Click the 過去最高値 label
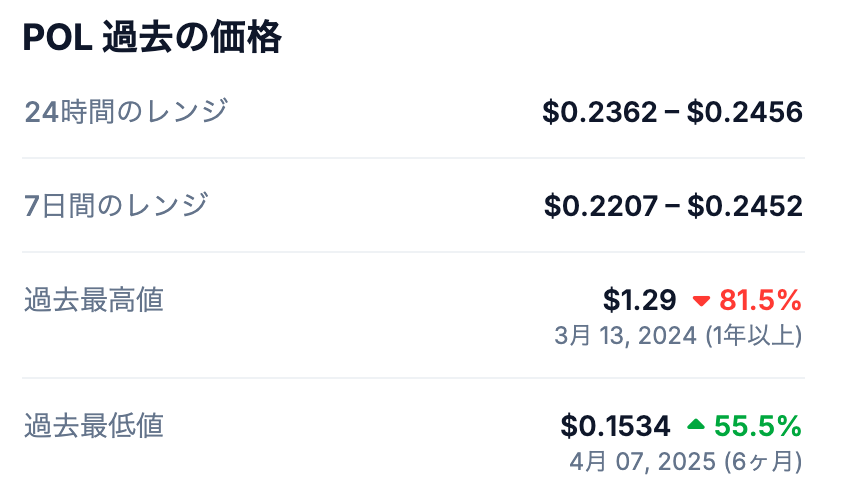852x502 pixels. (94, 299)
